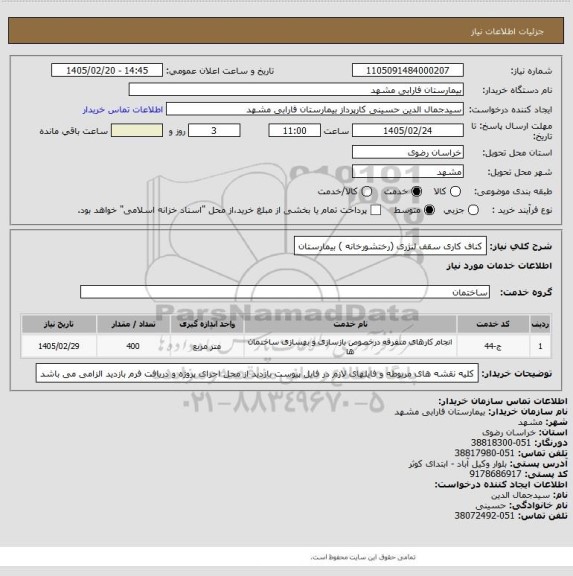Click the postal address بلوار وکیل آباد
573x576 pixels.
[458, 464]
